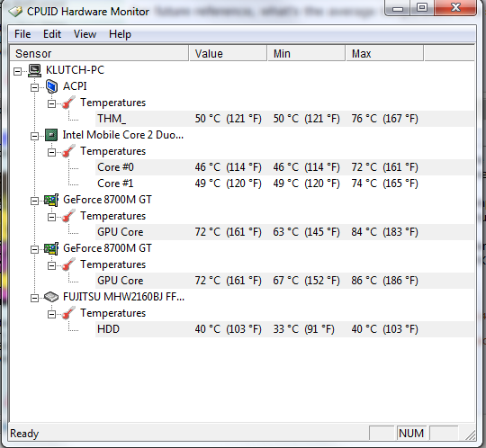This screenshot has height=448, width=486.
Task: Click HDD min value 33 °C (91 °F)
Action: (x=304, y=329)
